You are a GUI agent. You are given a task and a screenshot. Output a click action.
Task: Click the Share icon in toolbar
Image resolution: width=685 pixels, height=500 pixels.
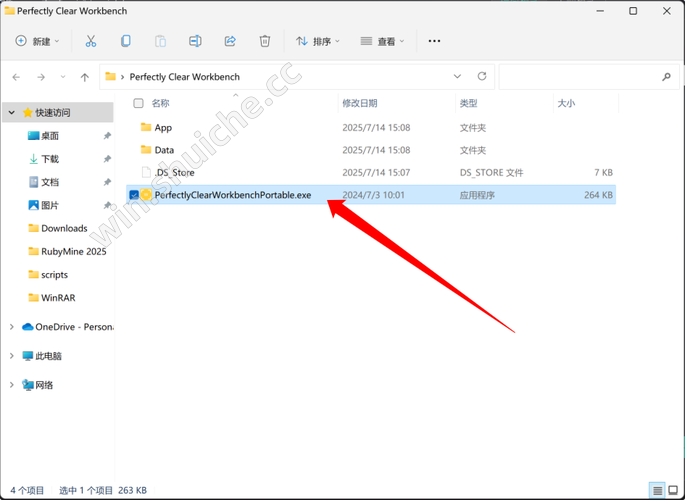[x=230, y=41]
